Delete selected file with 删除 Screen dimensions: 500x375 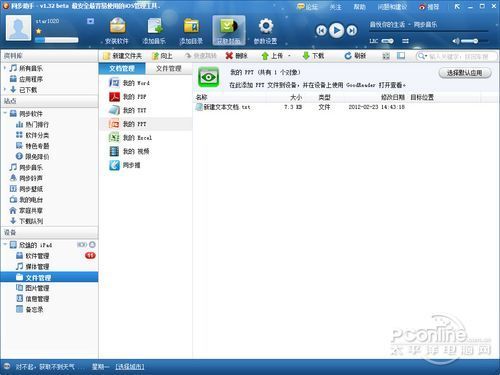click(236, 56)
